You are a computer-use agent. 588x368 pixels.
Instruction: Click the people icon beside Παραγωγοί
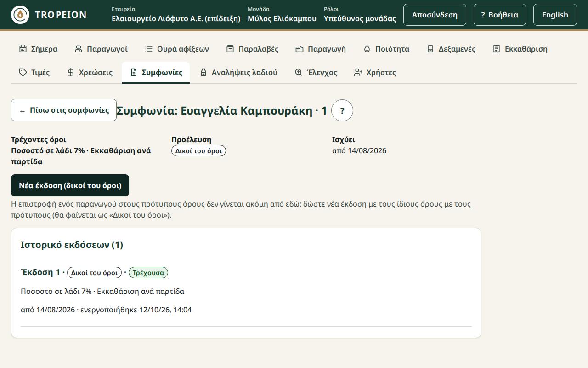click(79, 49)
